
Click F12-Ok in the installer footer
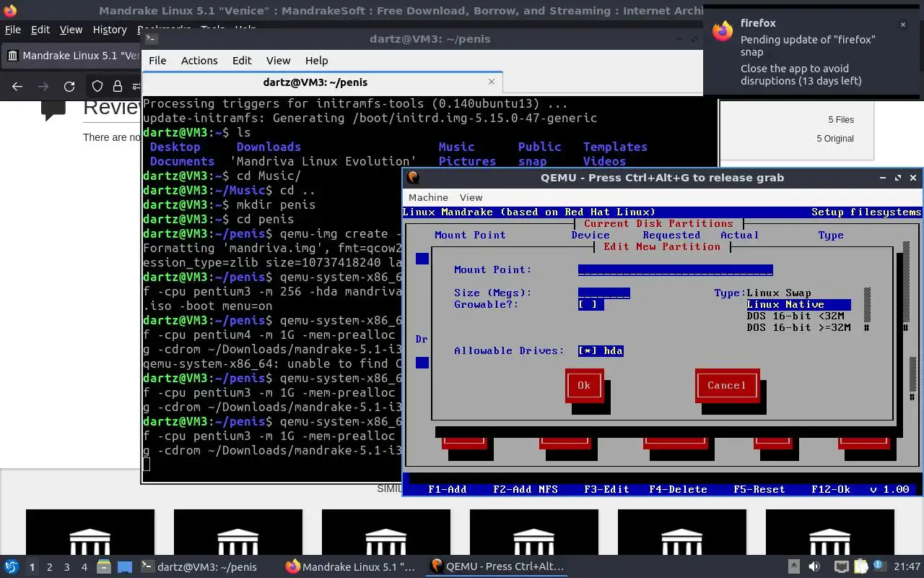click(x=830, y=489)
